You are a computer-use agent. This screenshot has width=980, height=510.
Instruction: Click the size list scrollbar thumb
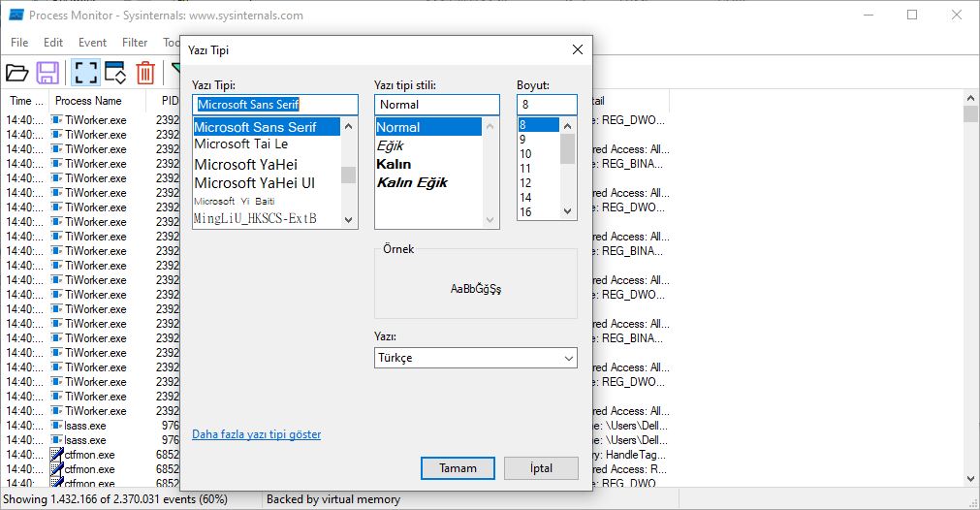[x=567, y=148]
